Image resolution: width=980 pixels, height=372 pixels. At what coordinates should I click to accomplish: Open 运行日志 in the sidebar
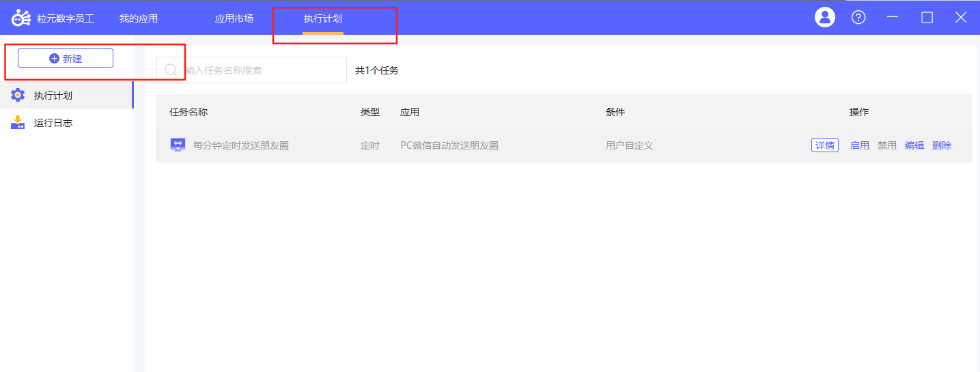click(53, 123)
